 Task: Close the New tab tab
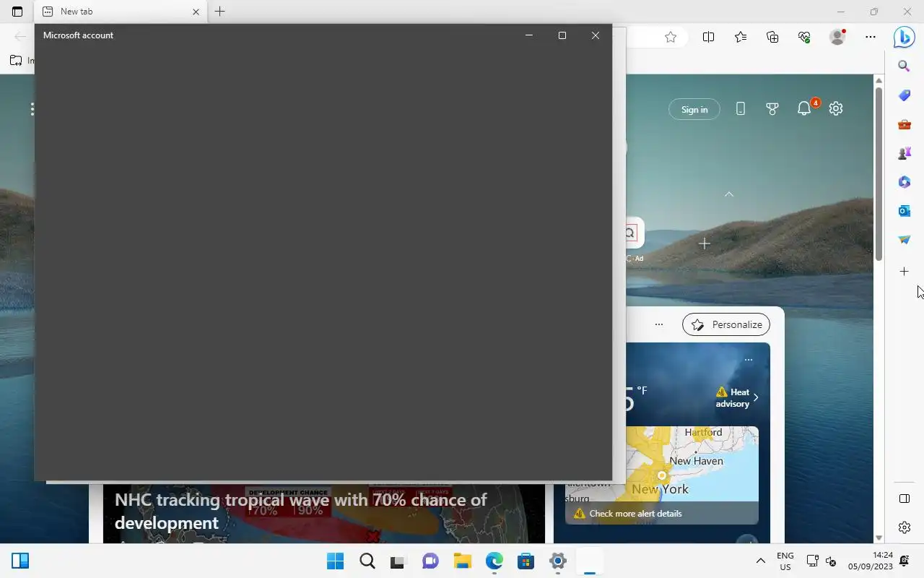(196, 12)
